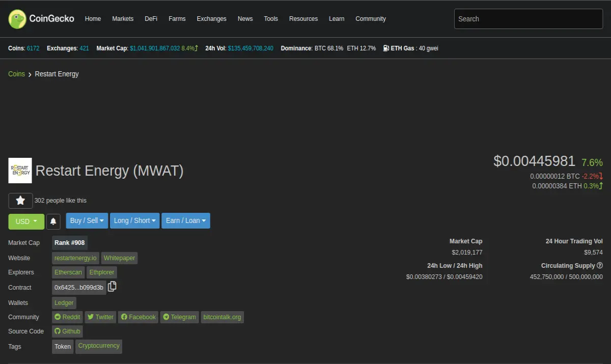Click the Rank #908 badge
The image size is (611, 364).
coord(70,243)
